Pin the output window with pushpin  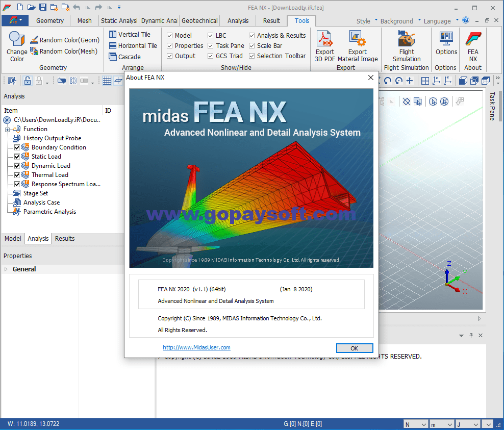pyautogui.click(x=471, y=335)
